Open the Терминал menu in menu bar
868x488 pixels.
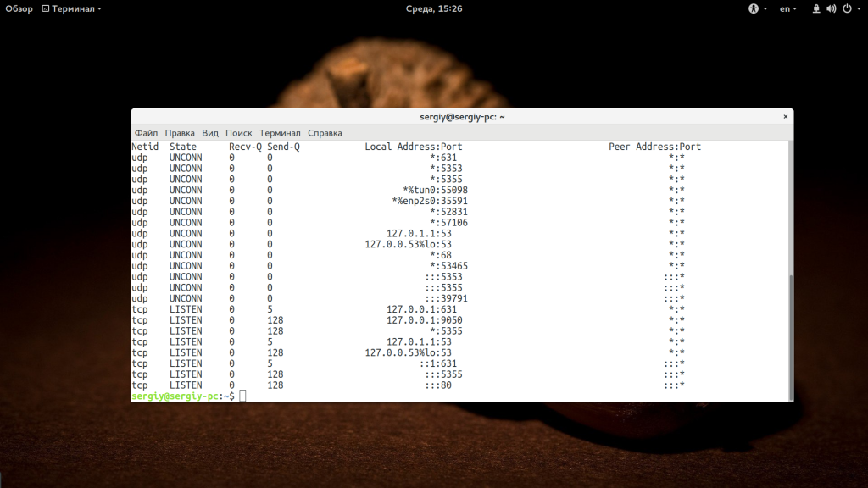(x=280, y=133)
